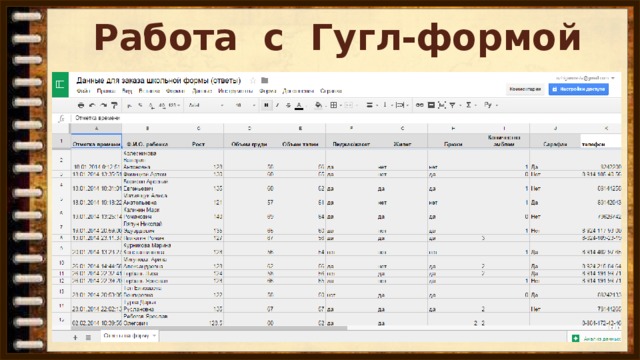Open the gmail account dropdown
640x360 pixels.
coord(585,78)
